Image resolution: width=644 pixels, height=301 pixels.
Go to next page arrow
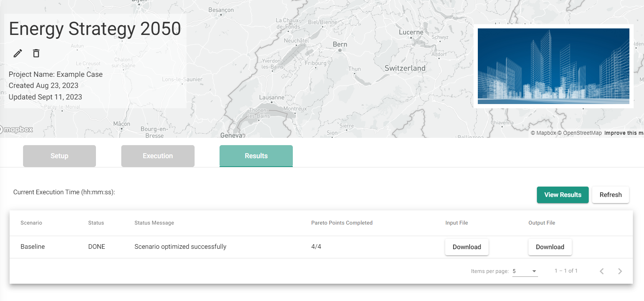coord(620,271)
